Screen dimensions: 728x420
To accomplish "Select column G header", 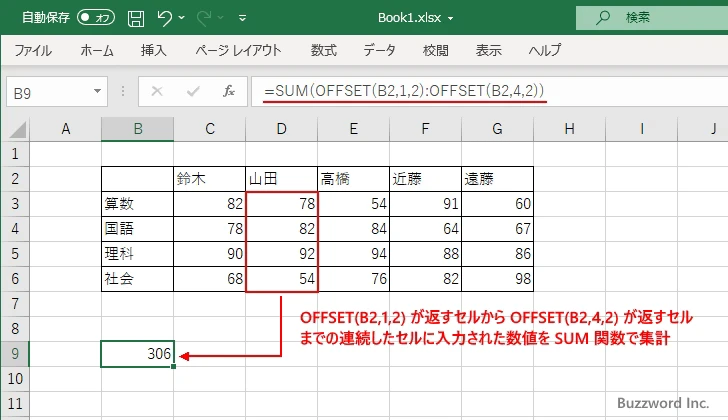I will [x=497, y=129].
